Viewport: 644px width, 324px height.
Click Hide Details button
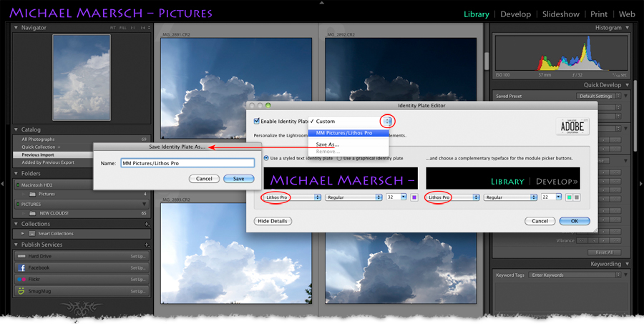273,221
